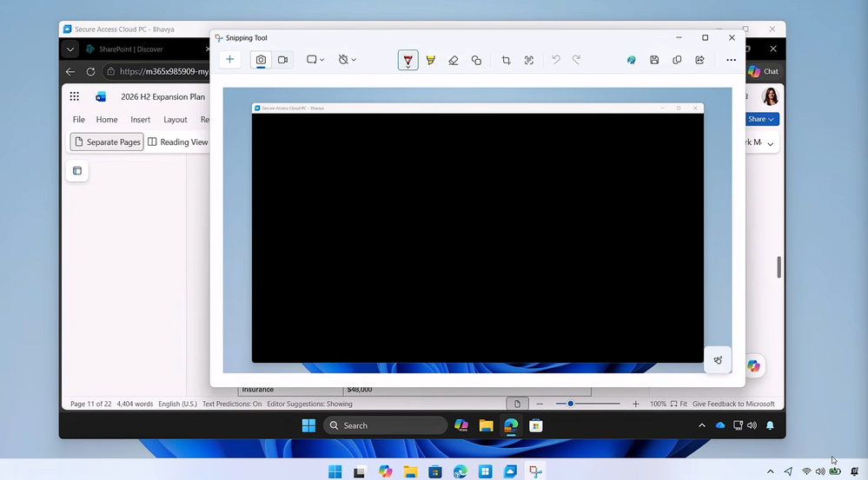868x480 pixels.
Task: Zoom in with the plus button
Action: (635, 404)
